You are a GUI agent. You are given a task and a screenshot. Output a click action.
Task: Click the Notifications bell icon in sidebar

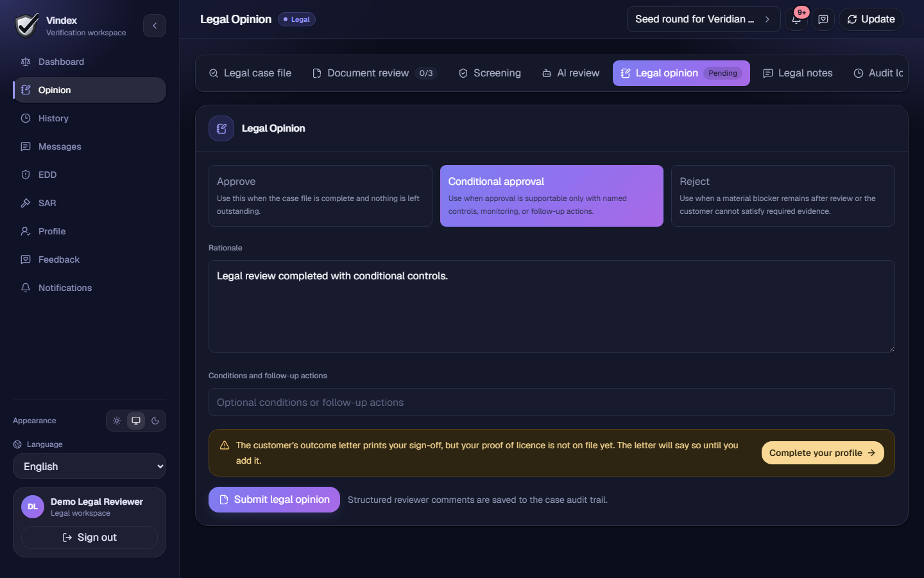tap(26, 288)
